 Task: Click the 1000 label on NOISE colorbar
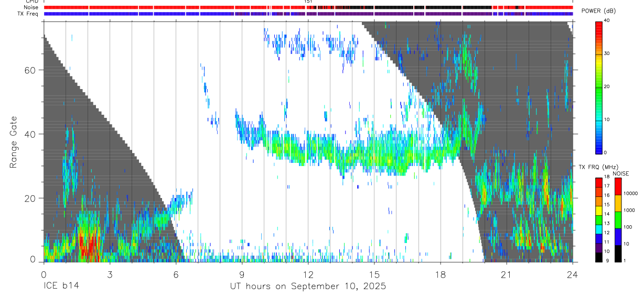629,210
